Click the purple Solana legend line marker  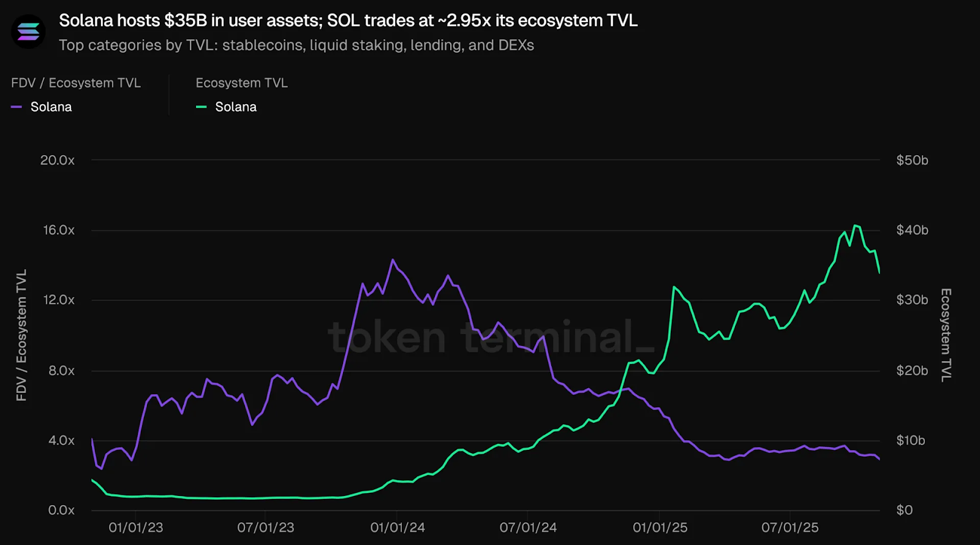(x=17, y=107)
